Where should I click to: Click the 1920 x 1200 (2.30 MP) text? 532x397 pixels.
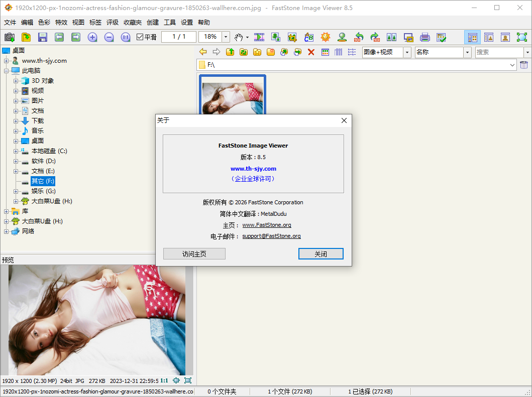click(x=30, y=381)
